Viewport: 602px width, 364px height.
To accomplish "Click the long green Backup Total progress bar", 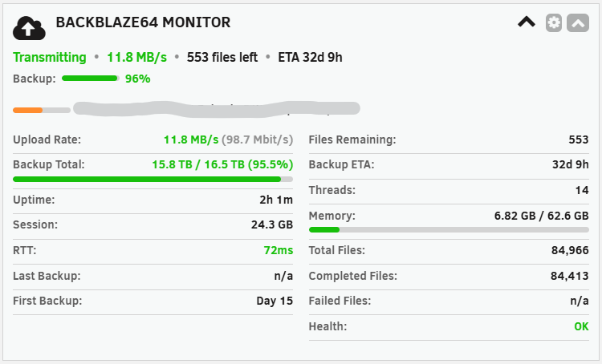I will click(153, 179).
